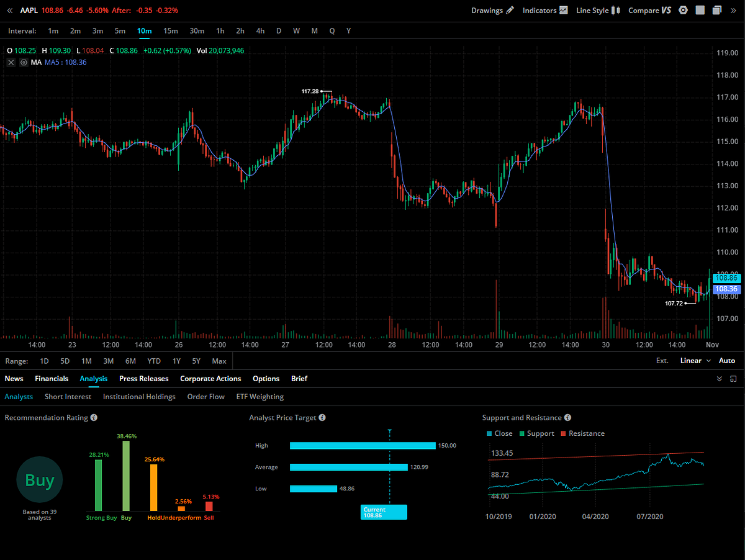Collapse the left sidebar using the double chevron beside AAPL
Image resolution: width=745 pixels, height=560 pixels.
[x=9, y=11]
